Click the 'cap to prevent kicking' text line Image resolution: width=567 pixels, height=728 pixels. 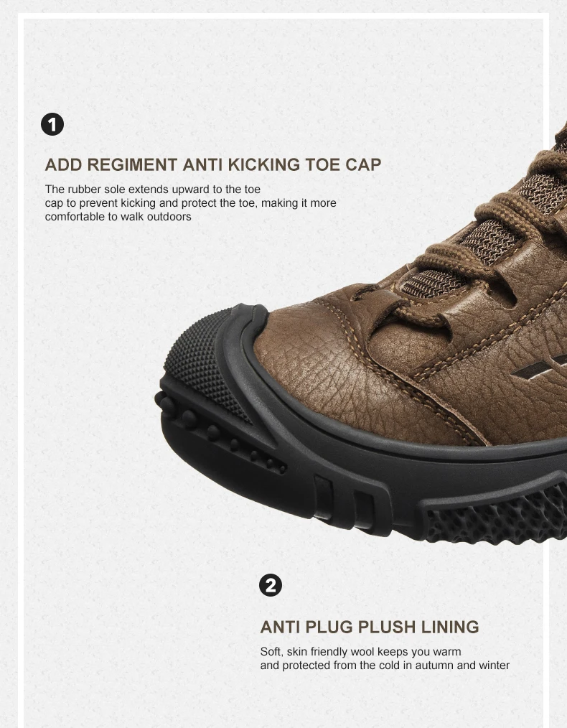[191, 203]
